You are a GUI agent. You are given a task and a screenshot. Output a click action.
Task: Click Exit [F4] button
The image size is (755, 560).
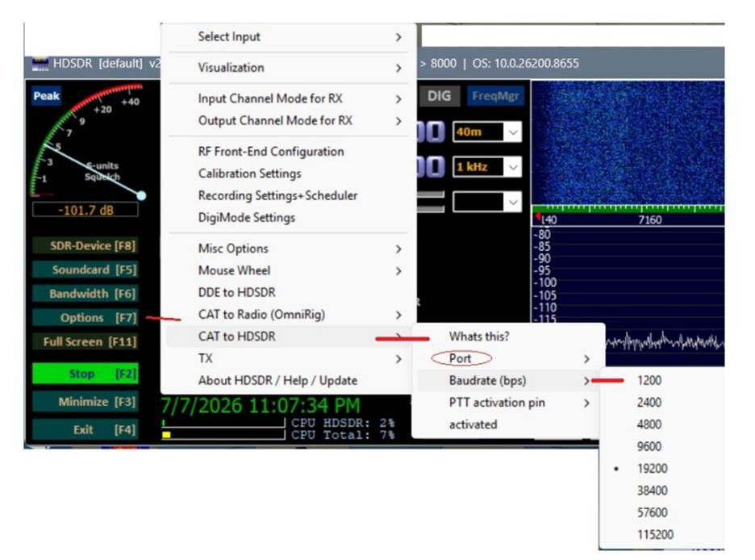click(x=86, y=429)
